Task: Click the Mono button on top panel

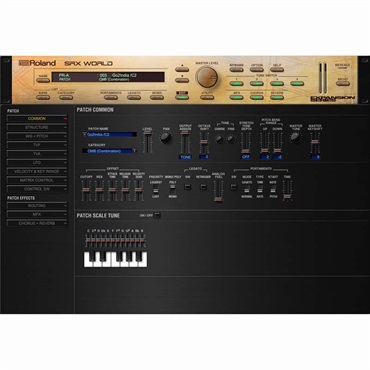Action: [x=157, y=97]
